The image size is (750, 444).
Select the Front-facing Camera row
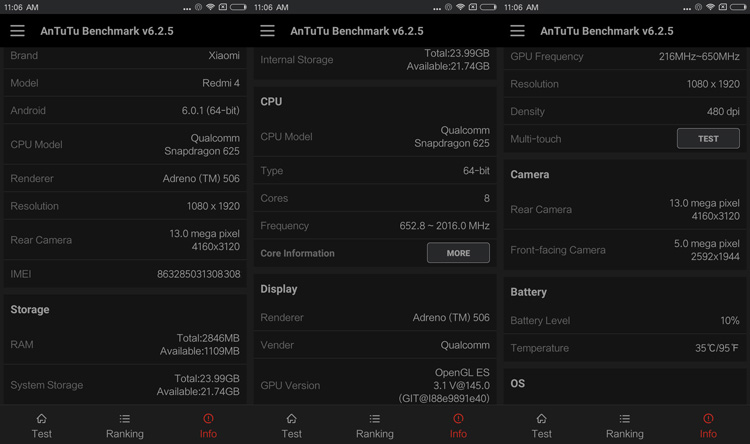coord(625,250)
